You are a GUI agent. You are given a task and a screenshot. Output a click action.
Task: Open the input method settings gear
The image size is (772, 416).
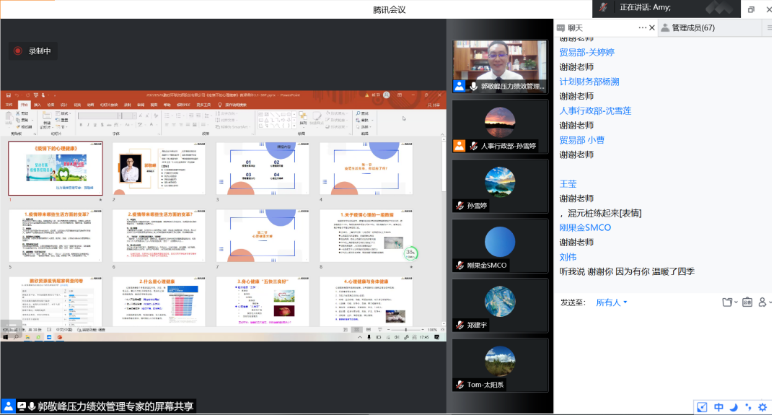[764, 407]
